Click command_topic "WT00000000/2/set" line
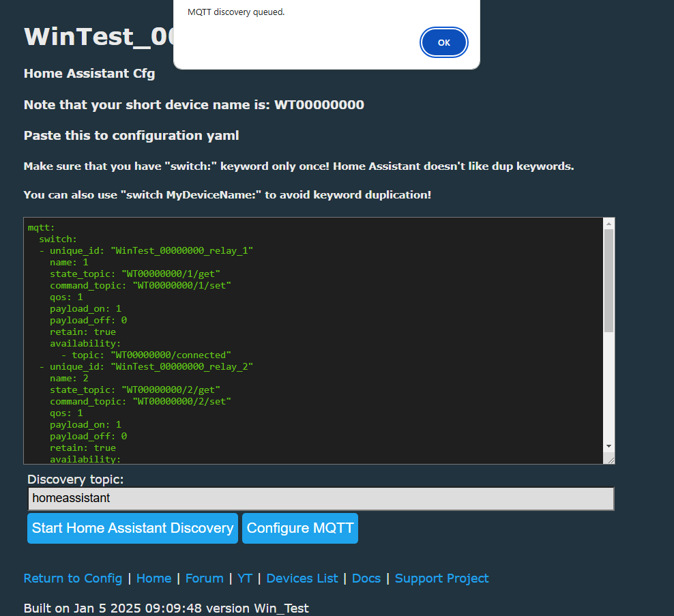The image size is (674, 616). pos(141,402)
